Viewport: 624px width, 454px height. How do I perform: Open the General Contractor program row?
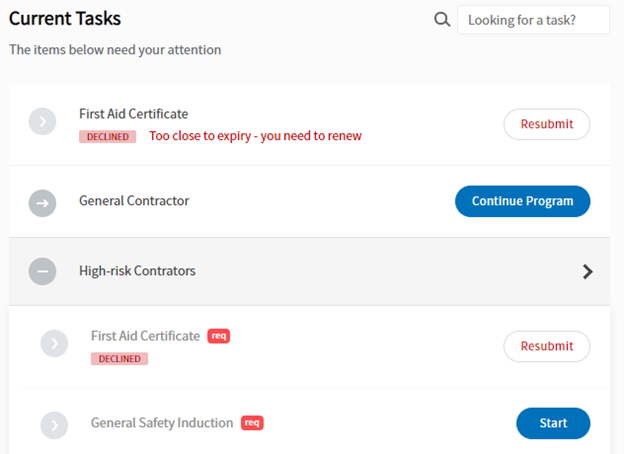(309, 201)
